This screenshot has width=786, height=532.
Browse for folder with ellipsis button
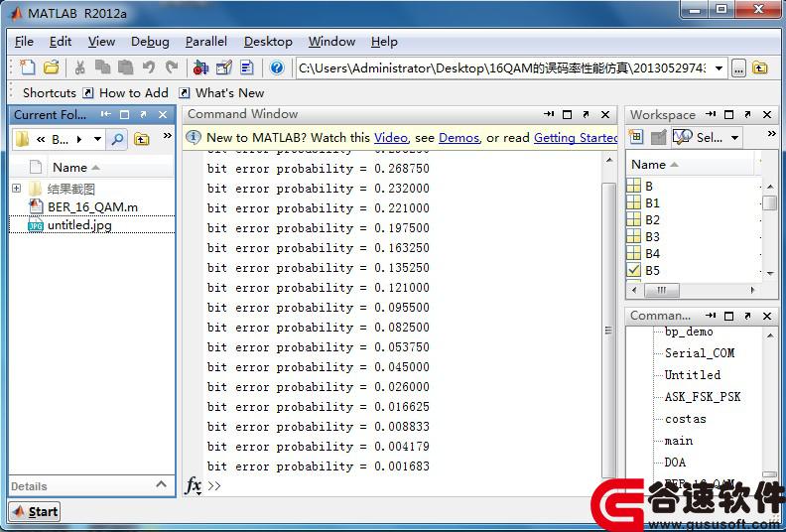(738, 68)
